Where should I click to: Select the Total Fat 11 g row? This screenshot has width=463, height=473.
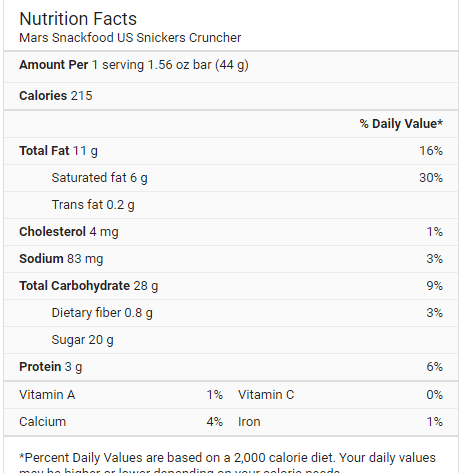click(231, 151)
